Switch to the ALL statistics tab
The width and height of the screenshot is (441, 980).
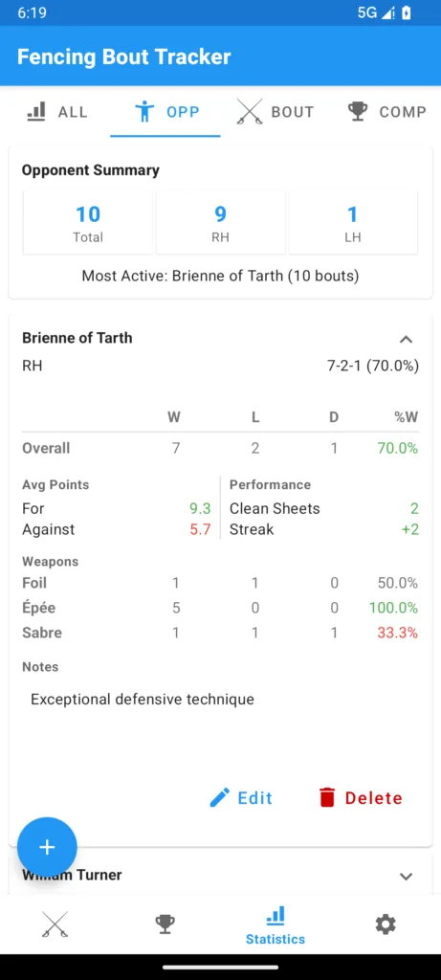pos(57,112)
